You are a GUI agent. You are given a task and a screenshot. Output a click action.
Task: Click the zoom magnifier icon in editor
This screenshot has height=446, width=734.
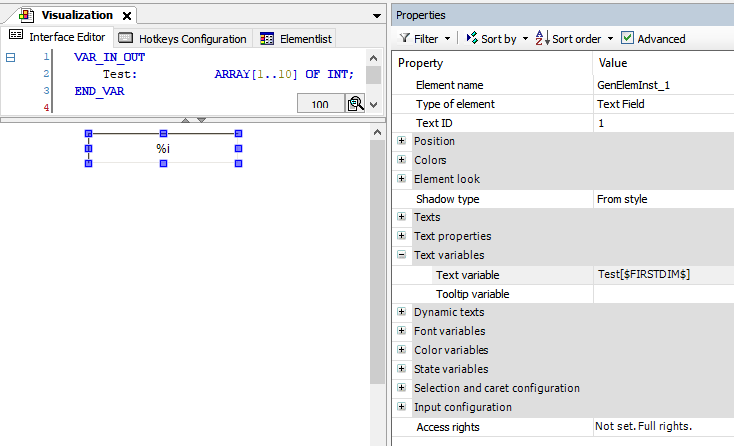(x=354, y=104)
